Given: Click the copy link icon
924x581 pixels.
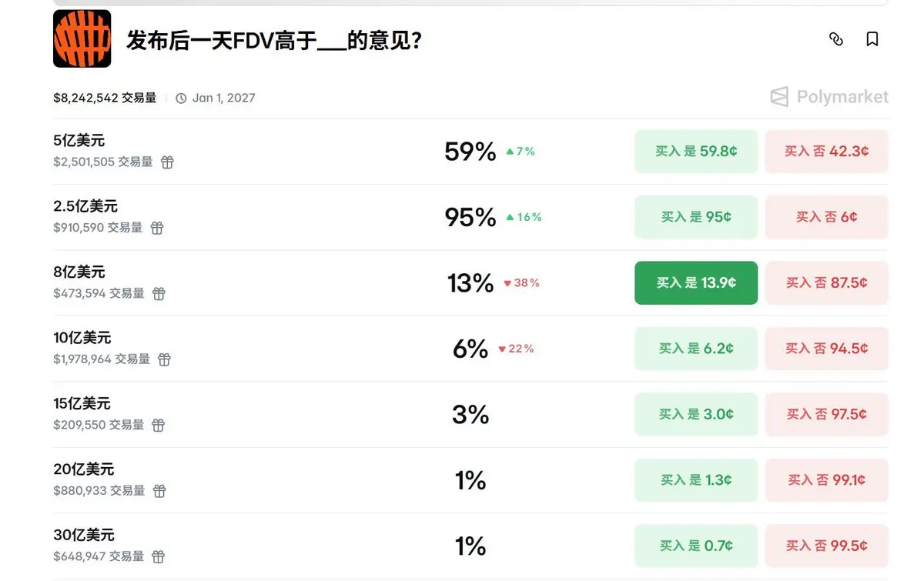Looking at the screenshot, I should 836,39.
